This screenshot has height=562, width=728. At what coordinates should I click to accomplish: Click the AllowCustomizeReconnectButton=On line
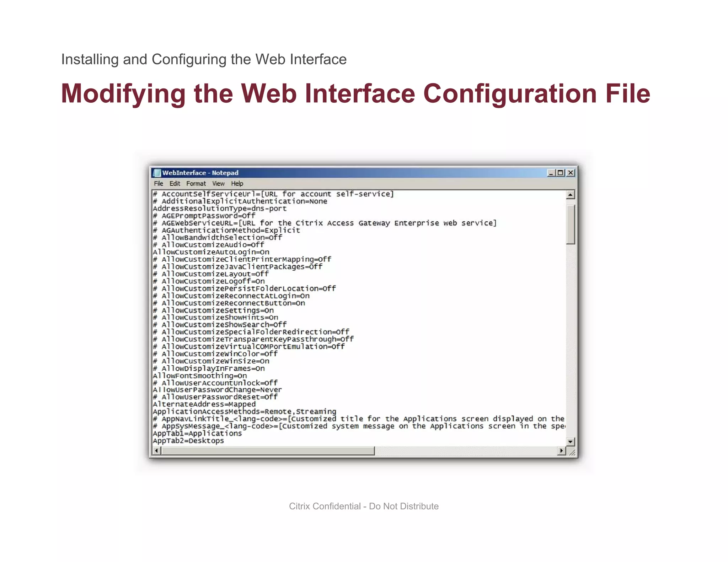pyautogui.click(x=229, y=303)
